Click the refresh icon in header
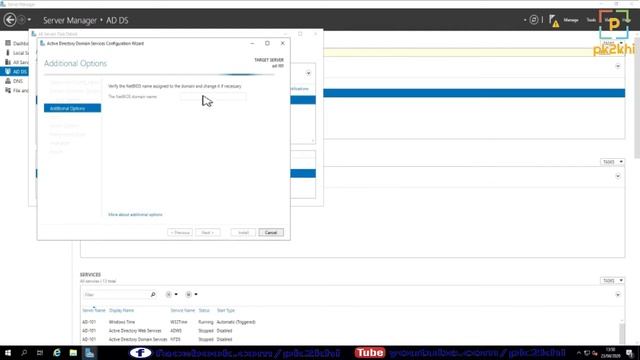The width and height of the screenshot is (640, 360). tap(533, 20)
